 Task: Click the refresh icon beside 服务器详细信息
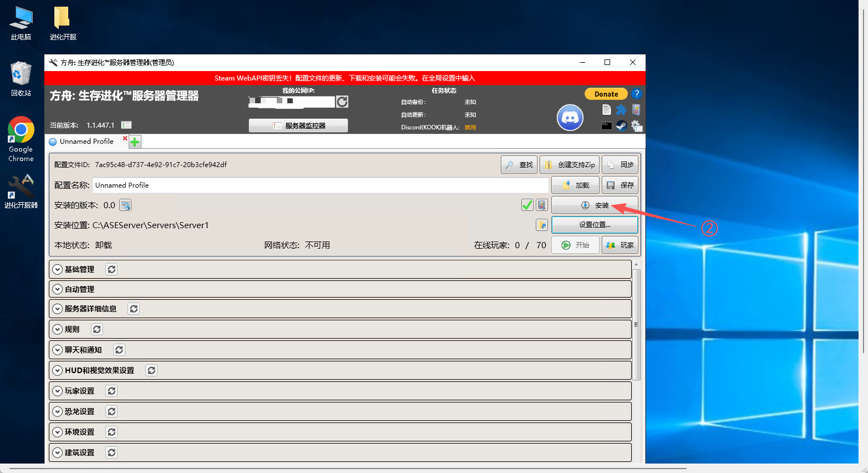(134, 309)
